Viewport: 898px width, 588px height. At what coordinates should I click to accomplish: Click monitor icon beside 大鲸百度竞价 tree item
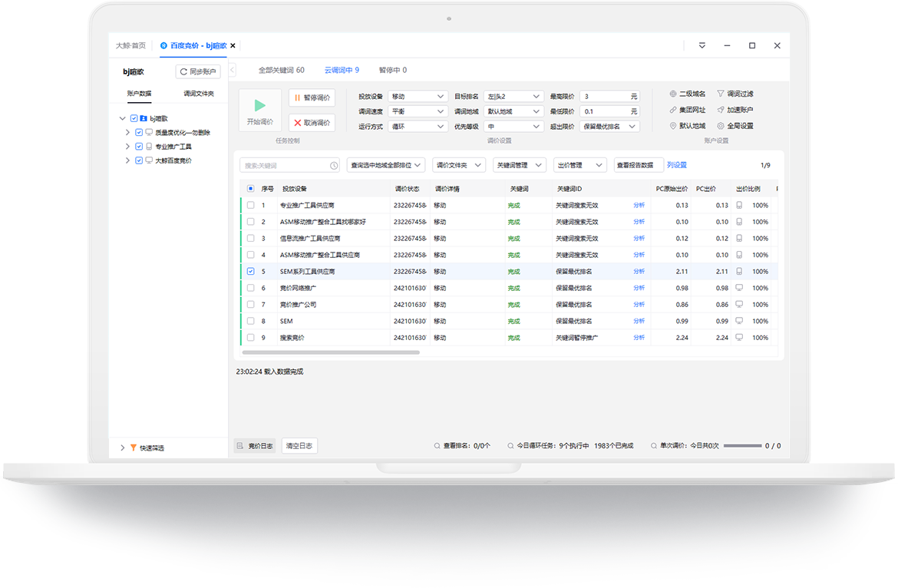point(149,161)
